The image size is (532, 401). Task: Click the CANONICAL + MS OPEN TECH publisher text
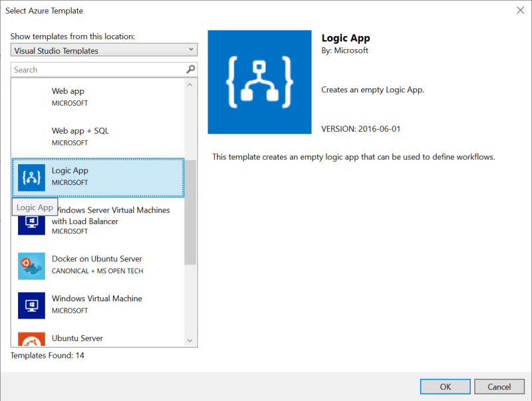(x=97, y=271)
